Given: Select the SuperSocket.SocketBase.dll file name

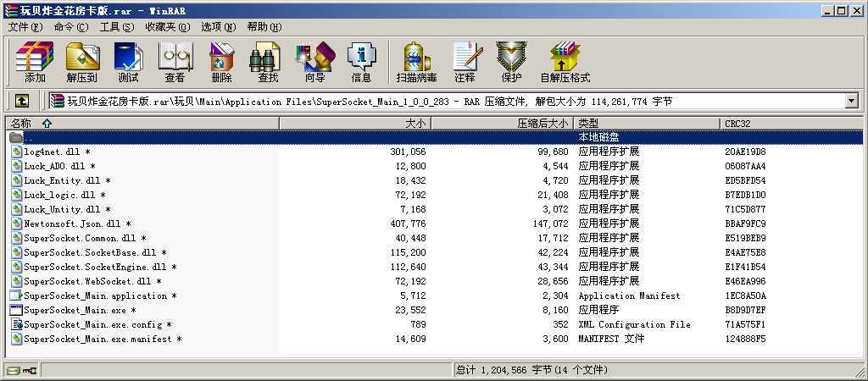Looking at the screenshot, I should pos(90,252).
